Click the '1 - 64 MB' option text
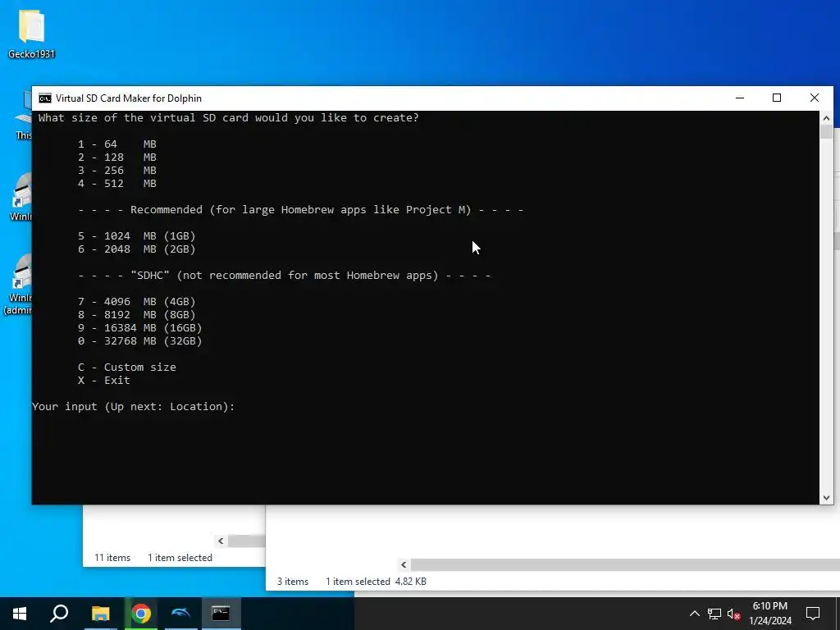Viewport: 840px width, 630px height. pyautogui.click(x=116, y=144)
